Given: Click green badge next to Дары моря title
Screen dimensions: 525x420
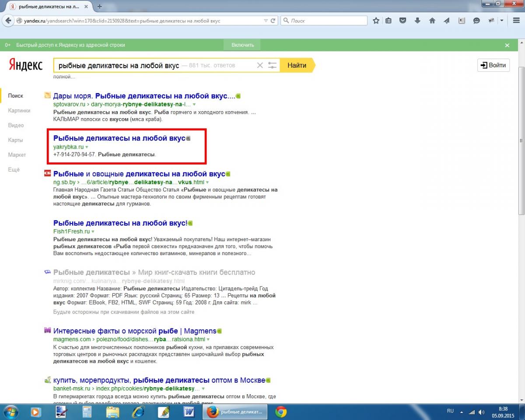Looking at the screenshot, I should (x=238, y=96).
